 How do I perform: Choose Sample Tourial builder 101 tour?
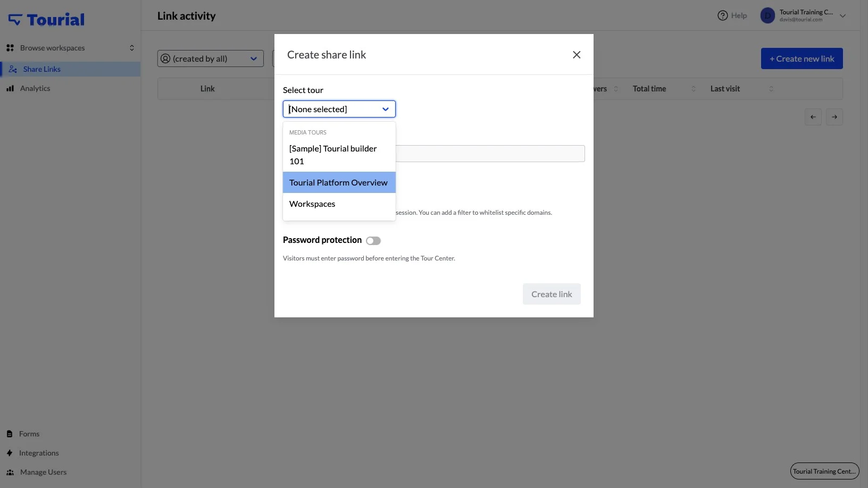tap(339, 155)
